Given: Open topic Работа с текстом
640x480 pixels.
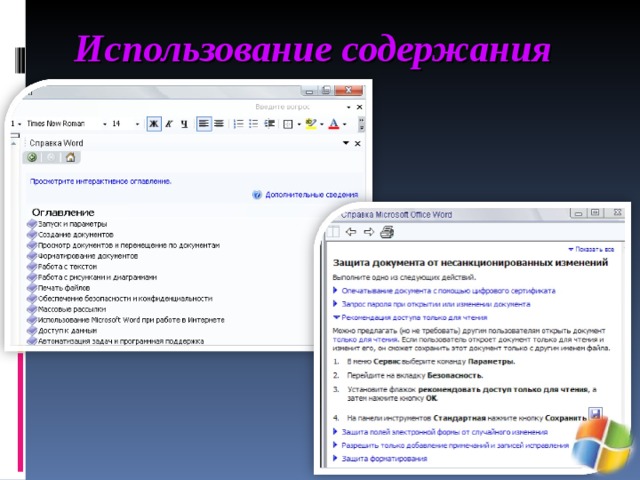Looking at the screenshot, I should [x=67, y=267].
